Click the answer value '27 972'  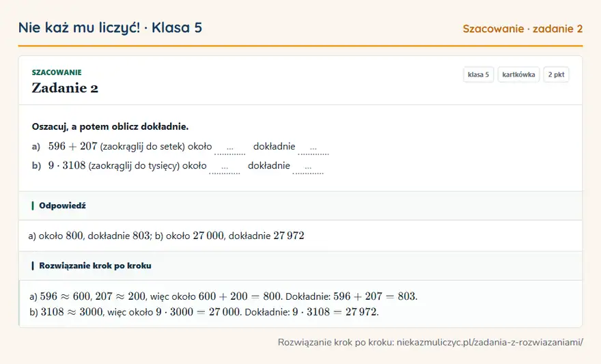tap(289, 235)
